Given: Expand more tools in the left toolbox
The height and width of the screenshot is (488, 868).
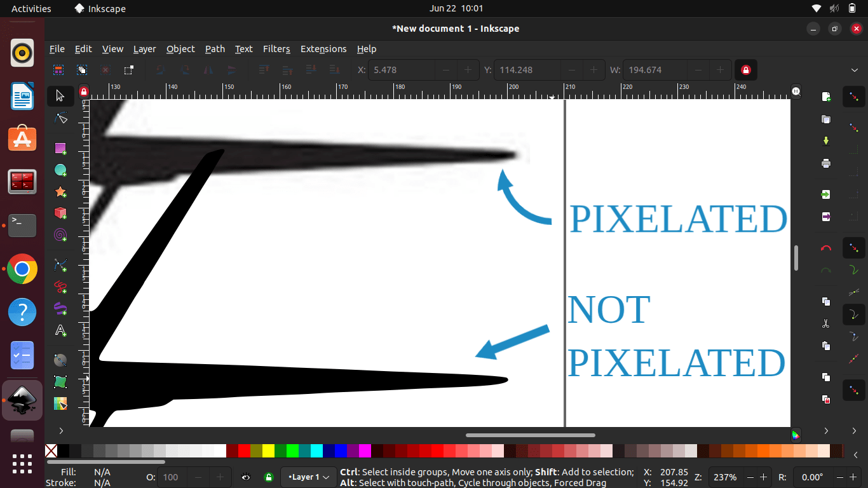Looking at the screenshot, I should tap(61, 431).
